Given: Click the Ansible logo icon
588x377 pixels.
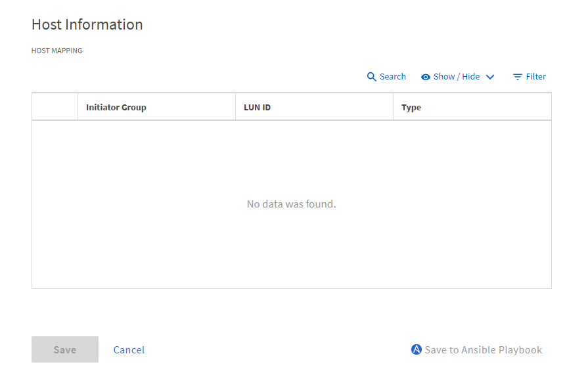Looking at the screenshot, I should [416, 349].
